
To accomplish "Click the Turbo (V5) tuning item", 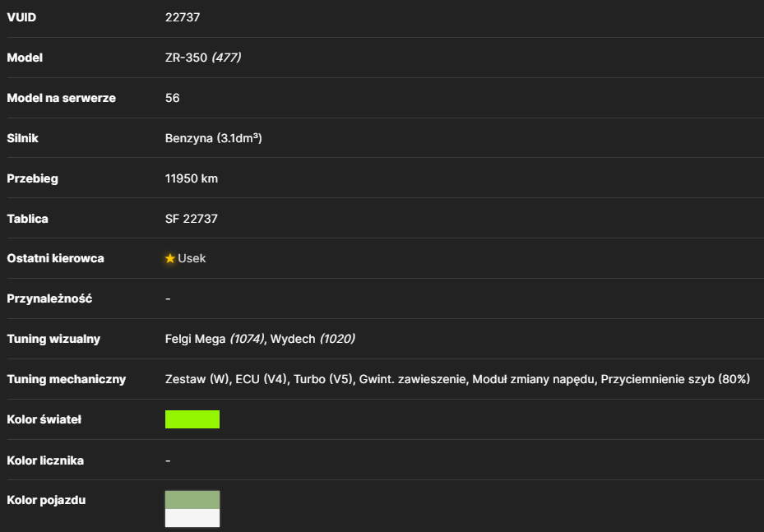I will [x=323, y=379].
